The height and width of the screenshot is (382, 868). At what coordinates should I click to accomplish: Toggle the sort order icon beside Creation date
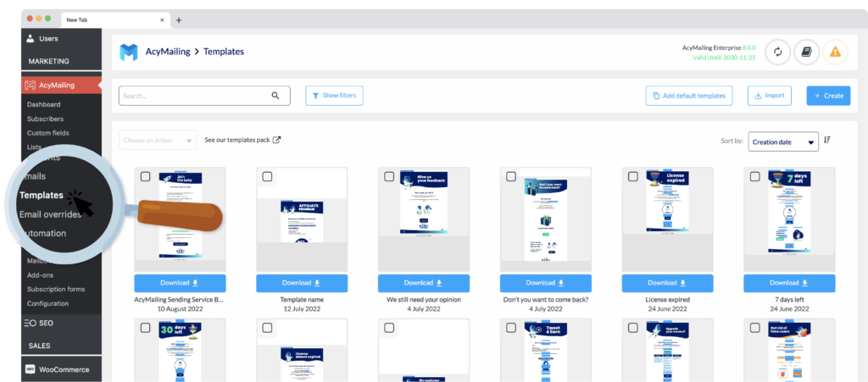[827, 141]
